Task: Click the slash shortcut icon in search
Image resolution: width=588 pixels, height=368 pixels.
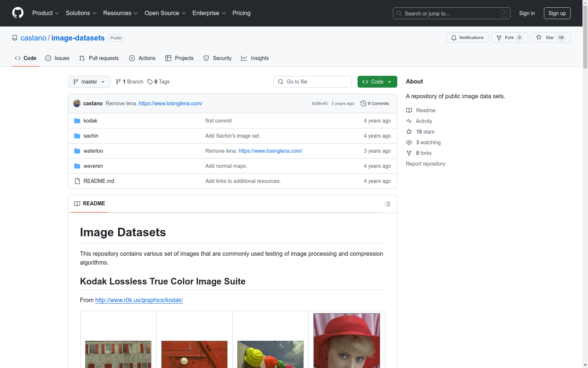Action: (504, 13)
